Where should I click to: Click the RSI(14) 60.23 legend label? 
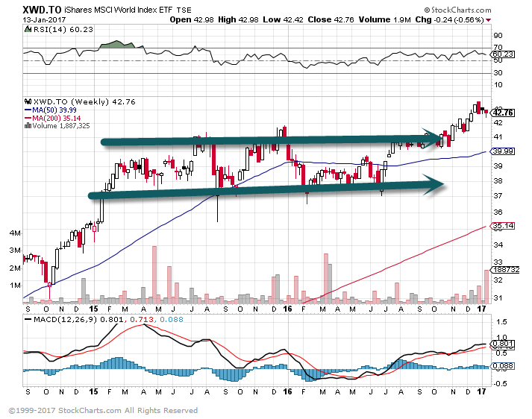coord(63,30)
